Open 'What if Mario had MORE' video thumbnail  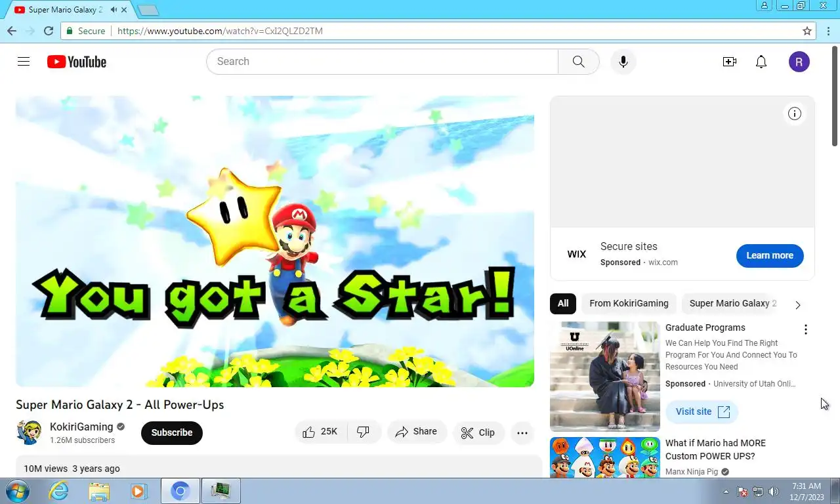pos(605,457)
